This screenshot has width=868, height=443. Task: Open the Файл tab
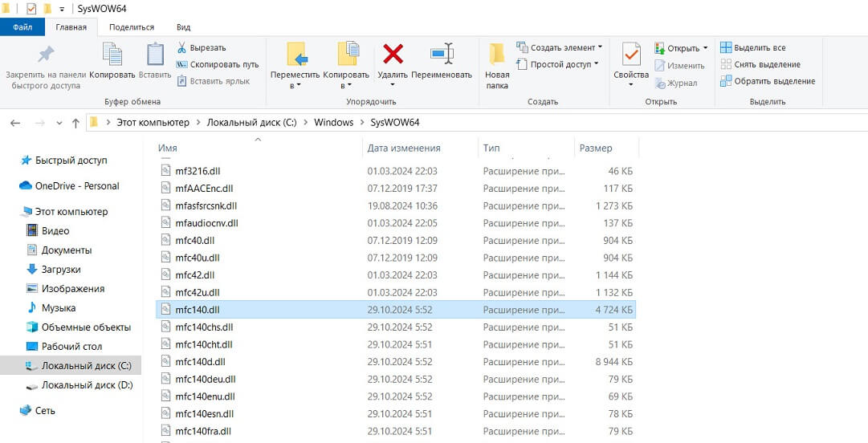click(x=22, y=27)
